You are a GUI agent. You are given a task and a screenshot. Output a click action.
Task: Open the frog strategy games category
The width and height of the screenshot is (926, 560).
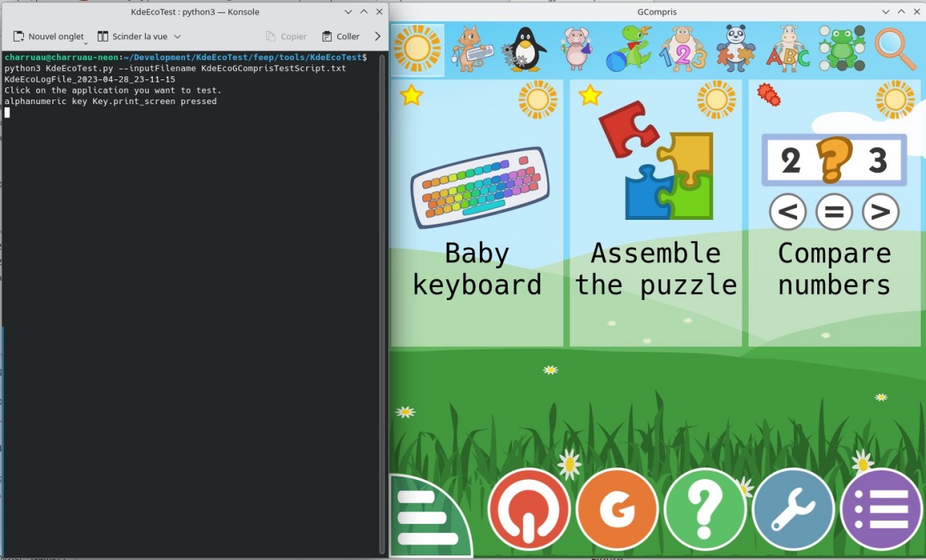tap(841, 49)
